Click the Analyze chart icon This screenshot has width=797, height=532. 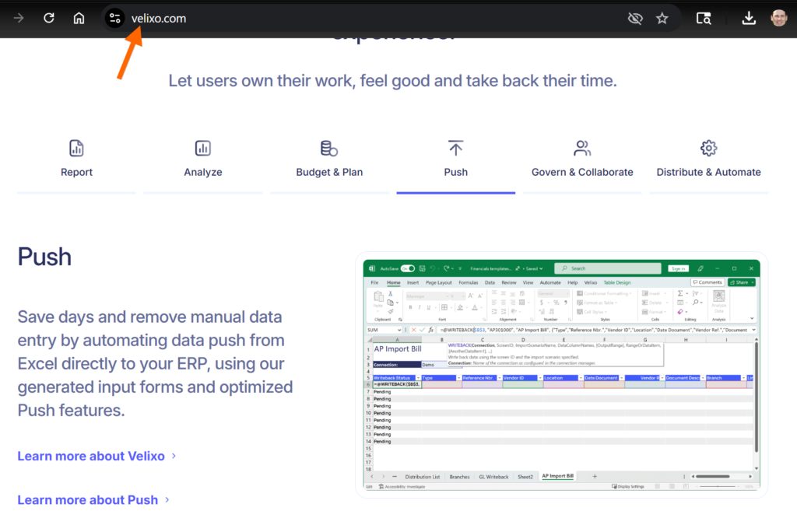tap(203, 148)
